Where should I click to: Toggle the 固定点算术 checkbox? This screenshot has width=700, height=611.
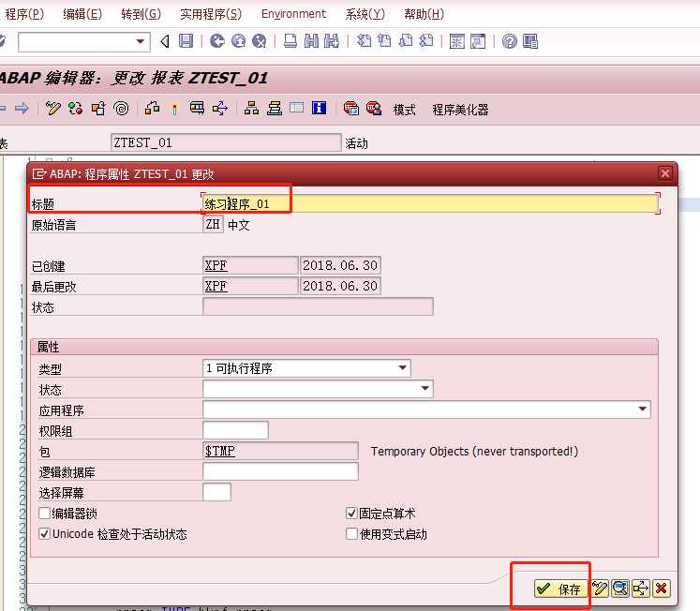[x=351, y=514]
